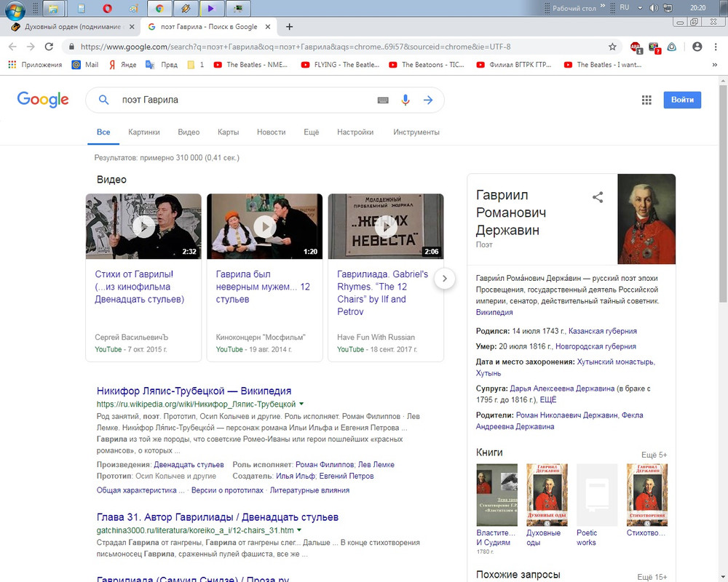The height and width of the screenshot is (582, 728).
Task: Open the Двенадцать стульев works link
Action: coord(189,465)
